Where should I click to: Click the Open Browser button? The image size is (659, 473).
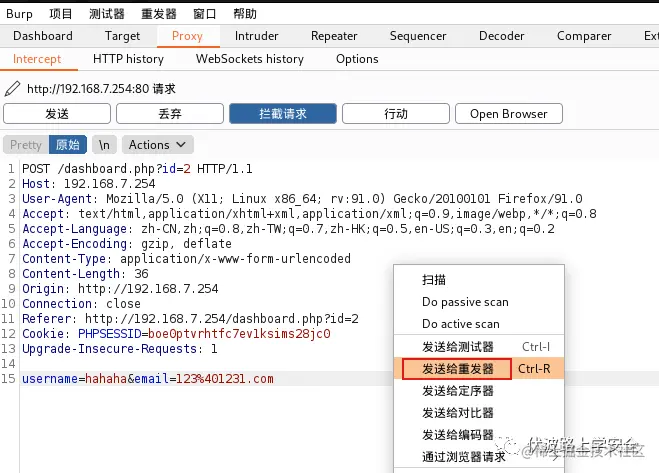509,114
